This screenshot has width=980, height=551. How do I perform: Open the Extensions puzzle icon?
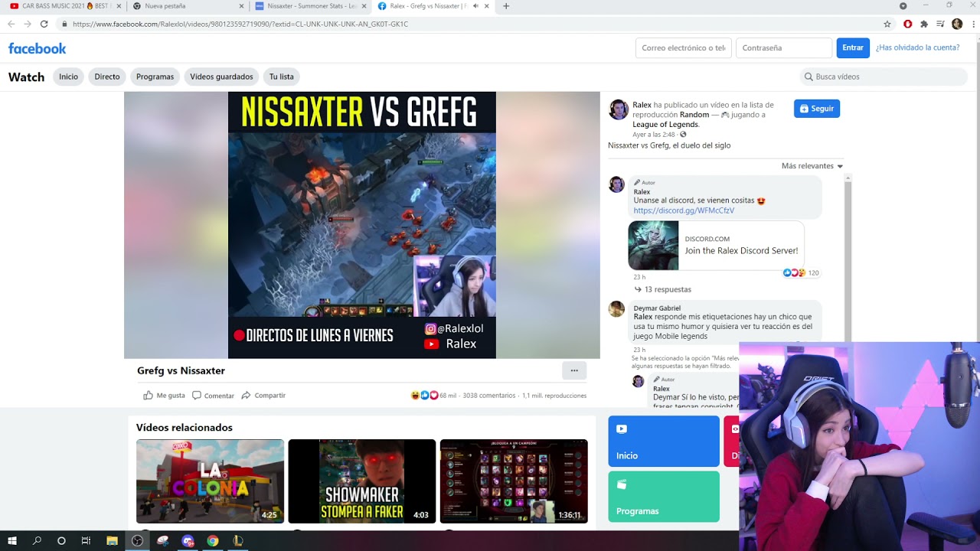click(x=924, y=24)
